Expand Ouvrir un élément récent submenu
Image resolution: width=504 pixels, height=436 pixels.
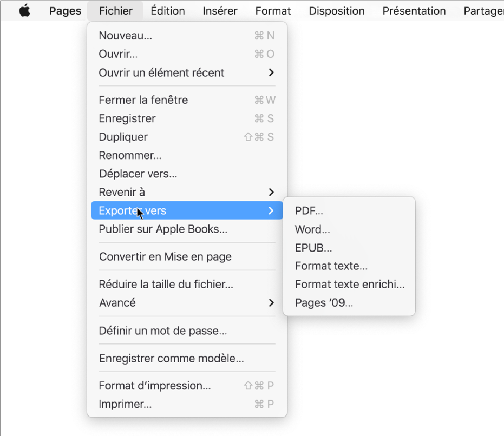pyautogui.click(x=187, y=72)
